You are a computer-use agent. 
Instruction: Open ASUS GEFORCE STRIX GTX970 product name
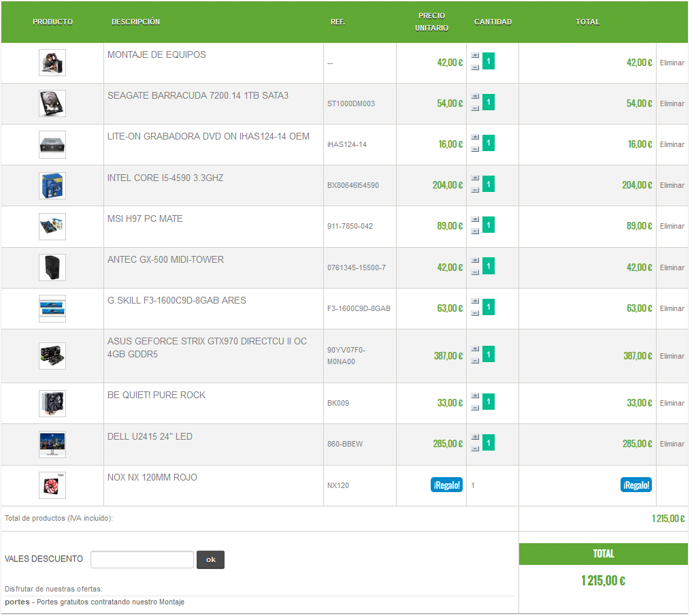[208, 348]
